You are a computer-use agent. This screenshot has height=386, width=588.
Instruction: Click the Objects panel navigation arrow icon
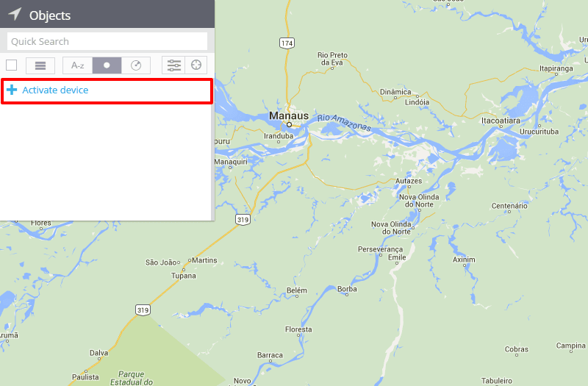point(15,14)
